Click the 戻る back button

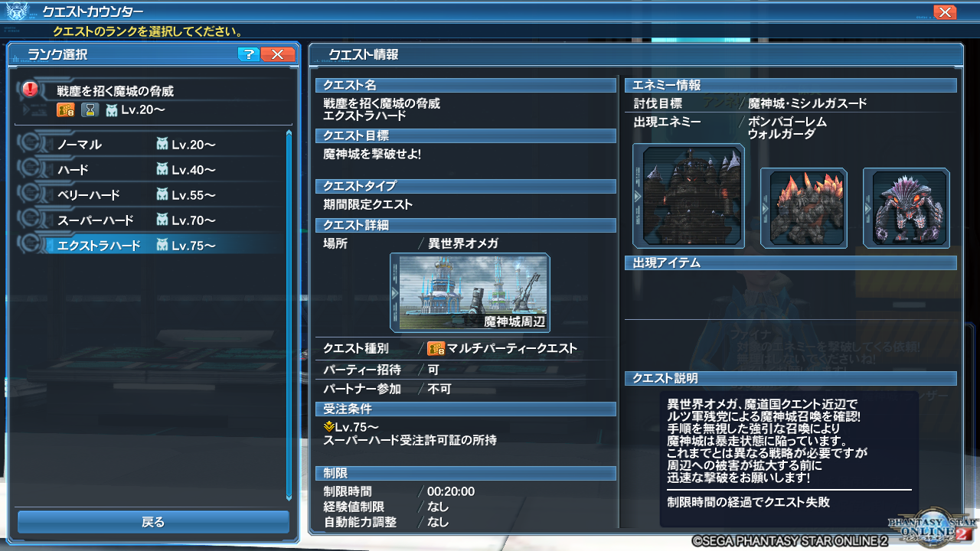coord(153,522)
